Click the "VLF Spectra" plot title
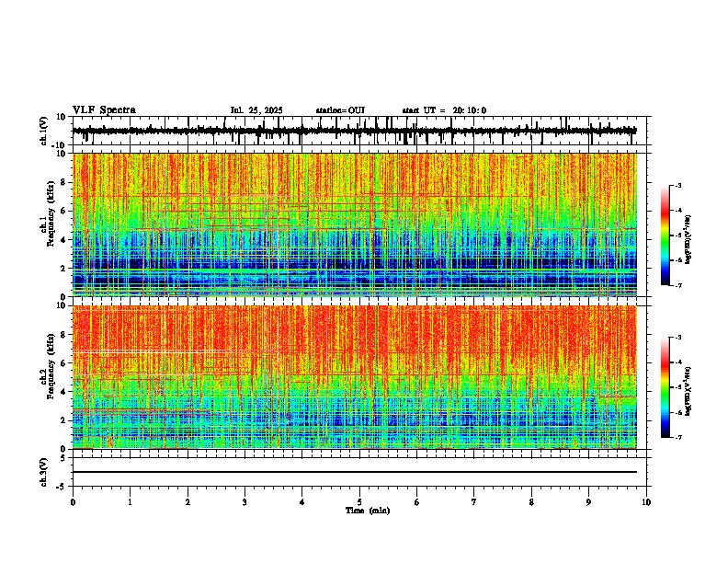 tap(104, 110)
